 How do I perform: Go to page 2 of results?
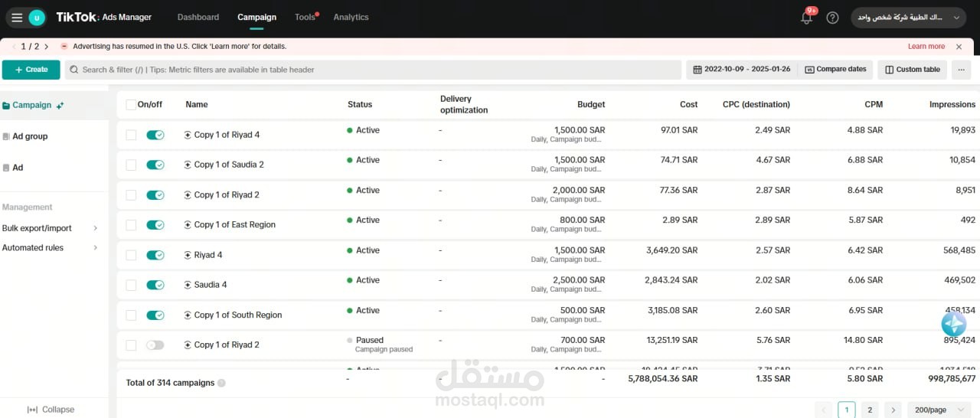(870, 410)
